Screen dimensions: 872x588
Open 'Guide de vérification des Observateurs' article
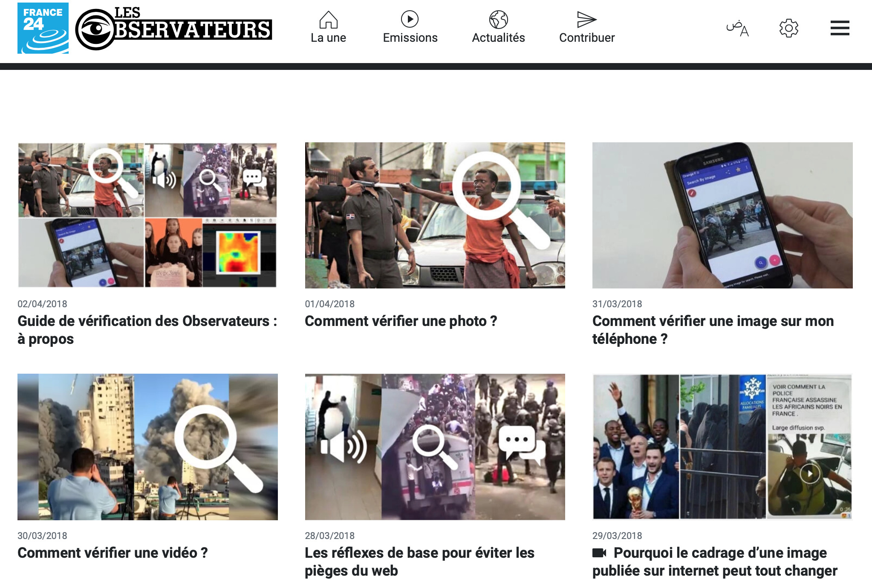tap(147, 330)
